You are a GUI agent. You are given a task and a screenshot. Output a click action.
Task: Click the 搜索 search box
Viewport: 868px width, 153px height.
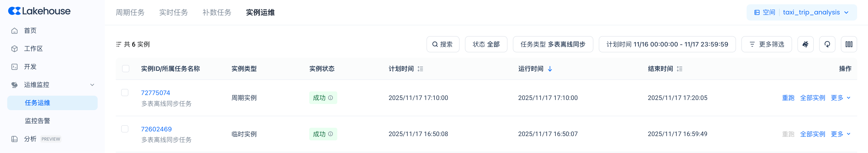click(442, 44)
